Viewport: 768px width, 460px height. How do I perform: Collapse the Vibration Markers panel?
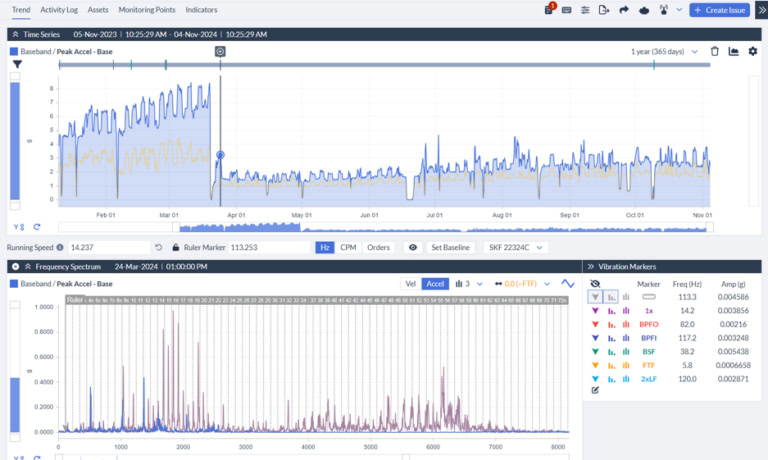coord(591,266)
